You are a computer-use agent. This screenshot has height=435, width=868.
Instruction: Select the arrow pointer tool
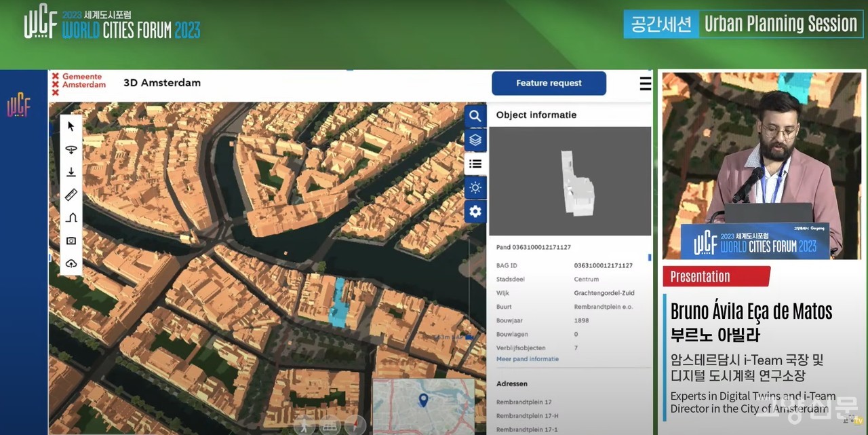click(x=71, y=127)
